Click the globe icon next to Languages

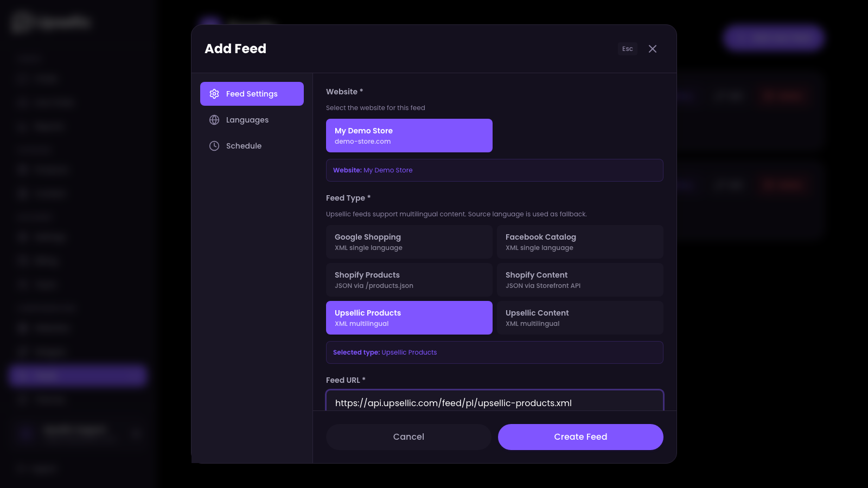(214, 120)
